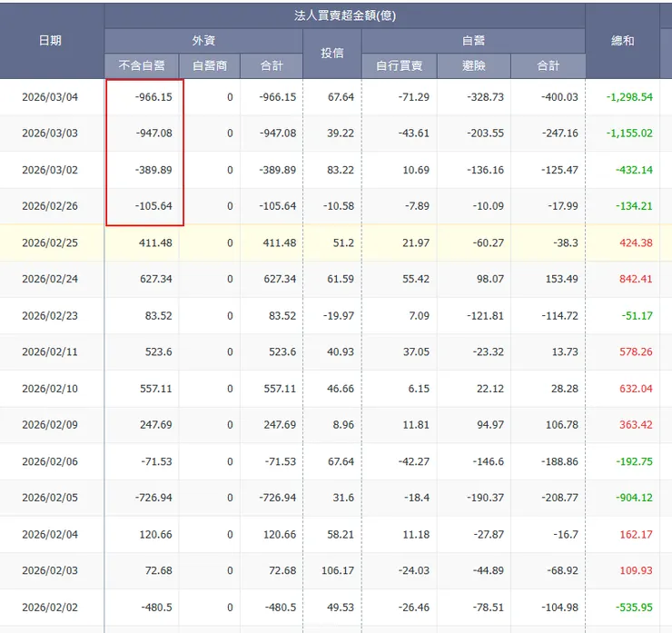Select the date 2026/02/11
The height and width of the screenshot is (633, 672).
pos(50,351)
